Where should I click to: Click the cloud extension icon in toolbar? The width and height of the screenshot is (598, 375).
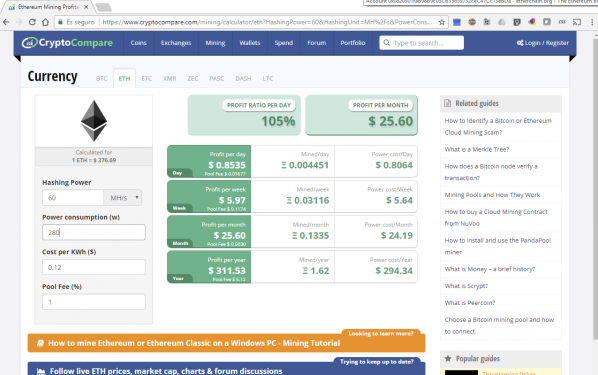[502, 22]
